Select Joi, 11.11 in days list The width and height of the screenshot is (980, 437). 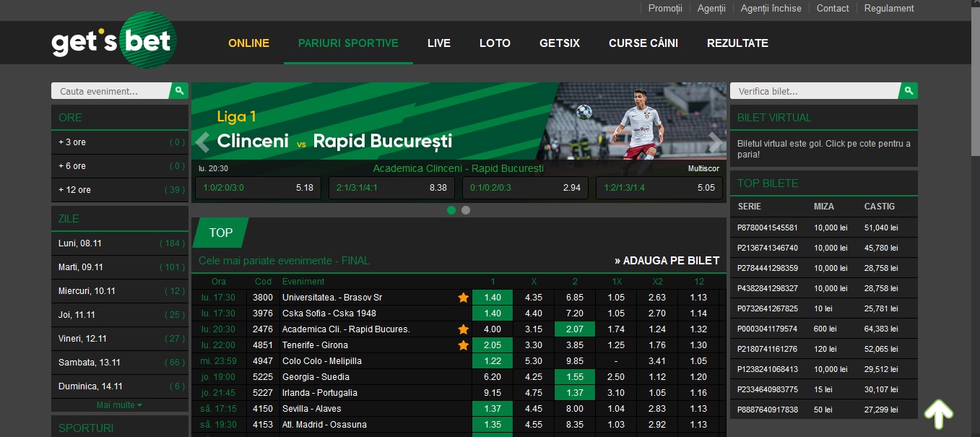pyautogui.click(x=120, y=315)
